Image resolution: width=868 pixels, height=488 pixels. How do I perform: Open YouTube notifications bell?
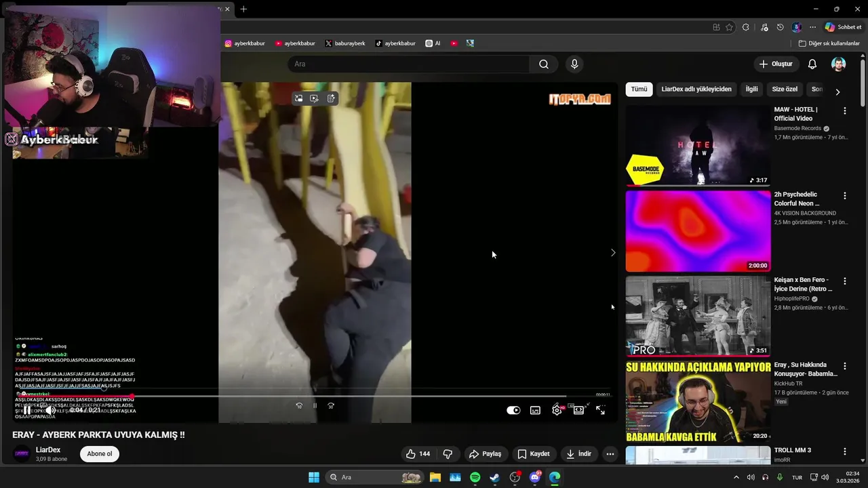pyautogui.click(x=812, y=64)
